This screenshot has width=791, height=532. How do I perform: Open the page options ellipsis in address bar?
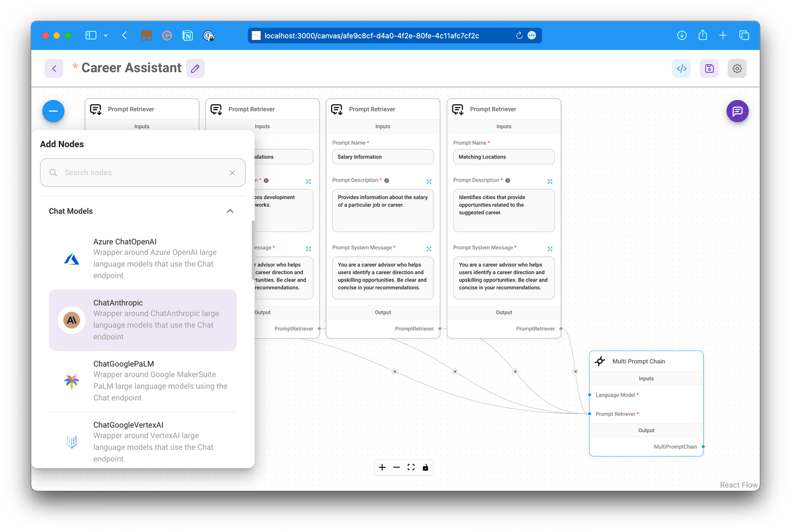532,36
